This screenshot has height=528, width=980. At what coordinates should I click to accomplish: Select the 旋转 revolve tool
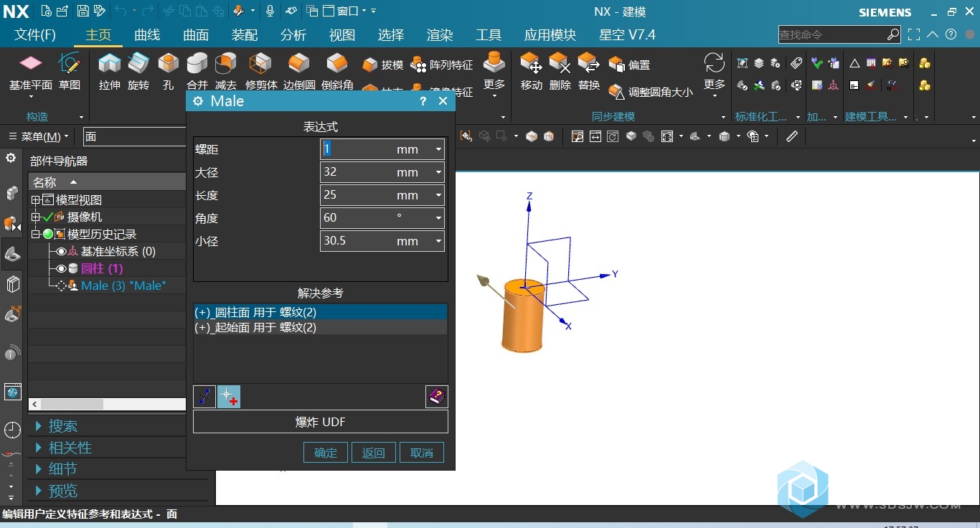[x=138, y=72]
